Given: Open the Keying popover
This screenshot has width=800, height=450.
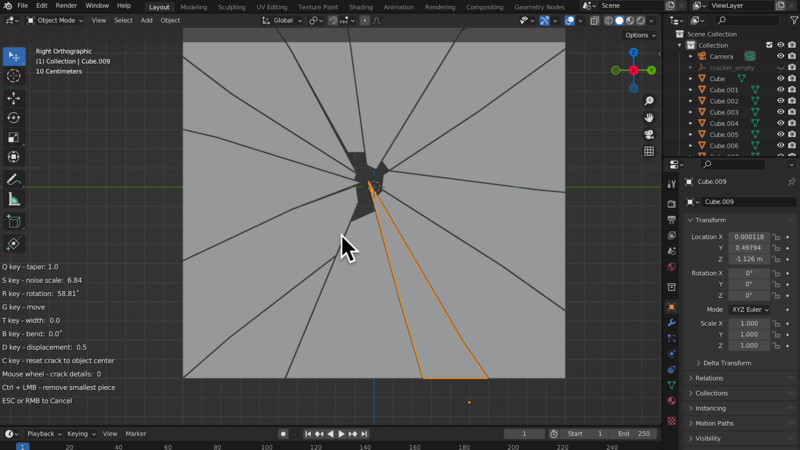Looking at the screenshot, I should 81,434.
